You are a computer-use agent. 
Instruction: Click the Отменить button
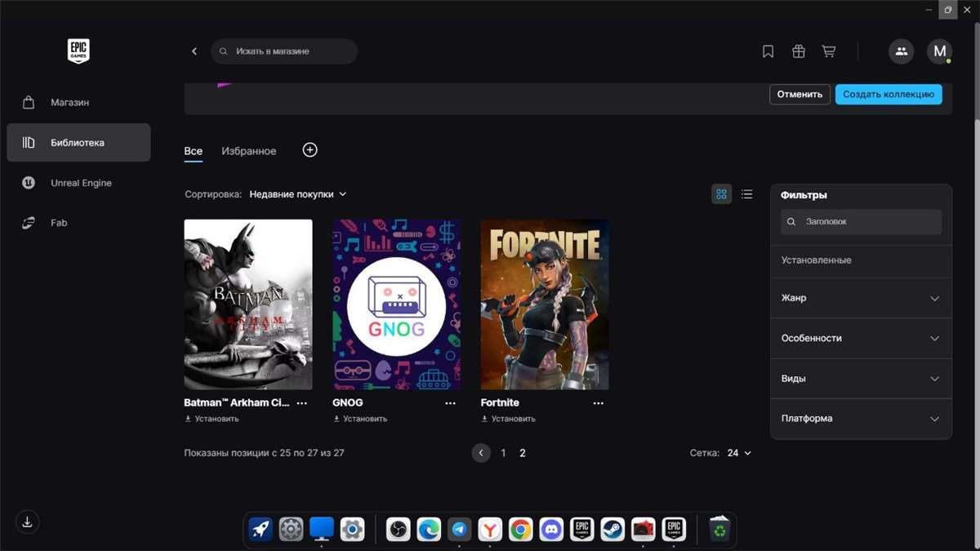coord(800,94)
